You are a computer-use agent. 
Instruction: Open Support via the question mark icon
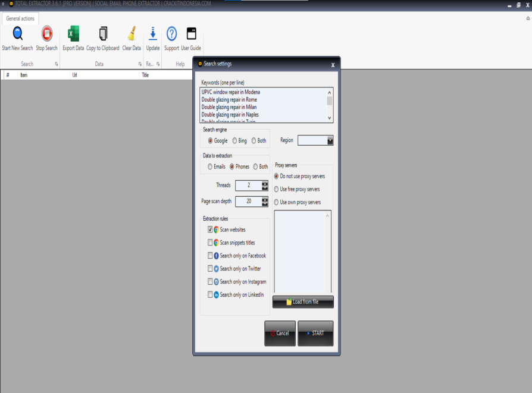[171, 33]
